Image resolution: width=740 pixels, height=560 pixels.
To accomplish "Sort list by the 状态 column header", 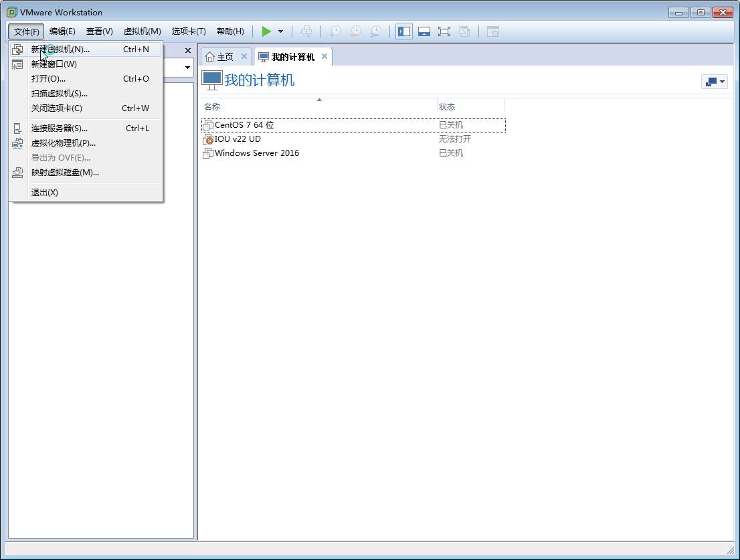I will click(x=470, y=106).
